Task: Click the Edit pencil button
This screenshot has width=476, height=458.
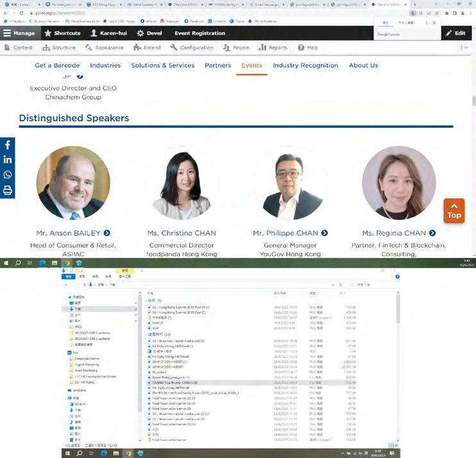Action: coord(455,33)
